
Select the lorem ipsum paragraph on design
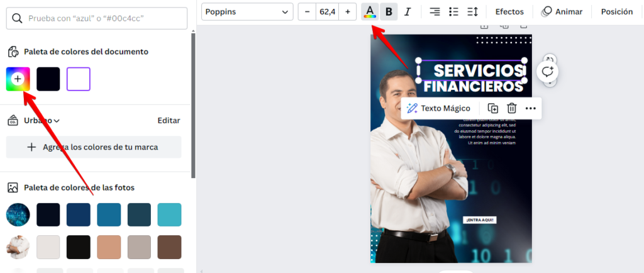pos(485,131)
